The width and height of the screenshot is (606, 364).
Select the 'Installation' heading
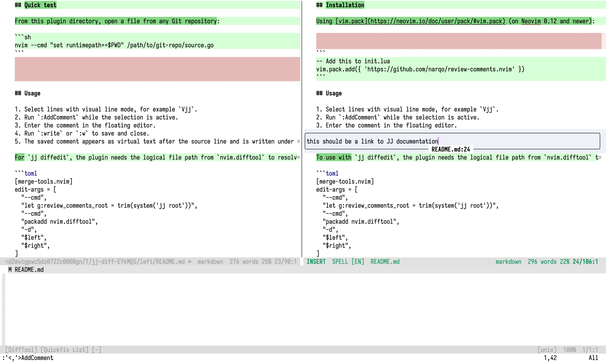point(345,5)
